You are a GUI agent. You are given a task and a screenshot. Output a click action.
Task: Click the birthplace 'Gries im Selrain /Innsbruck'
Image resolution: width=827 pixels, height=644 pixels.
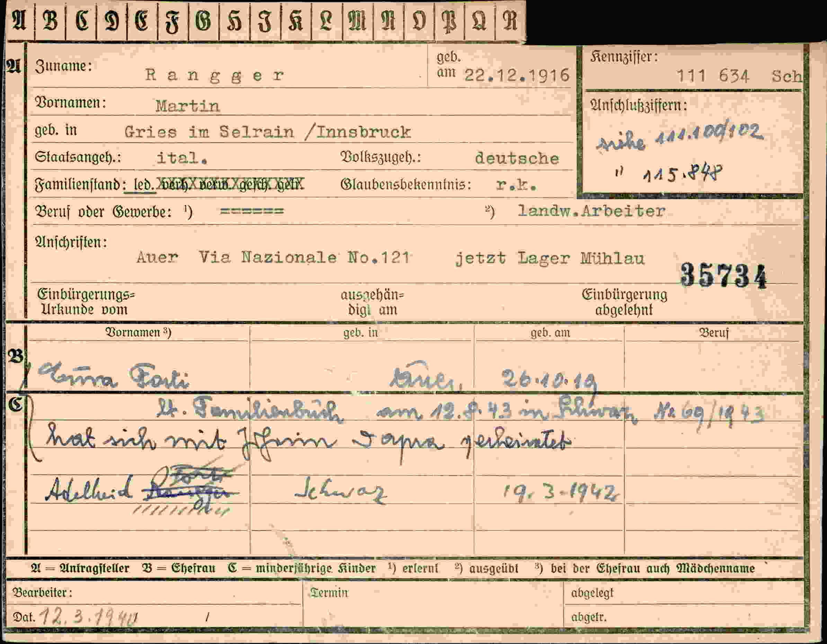pyautogui.click(x=267, y=132)
